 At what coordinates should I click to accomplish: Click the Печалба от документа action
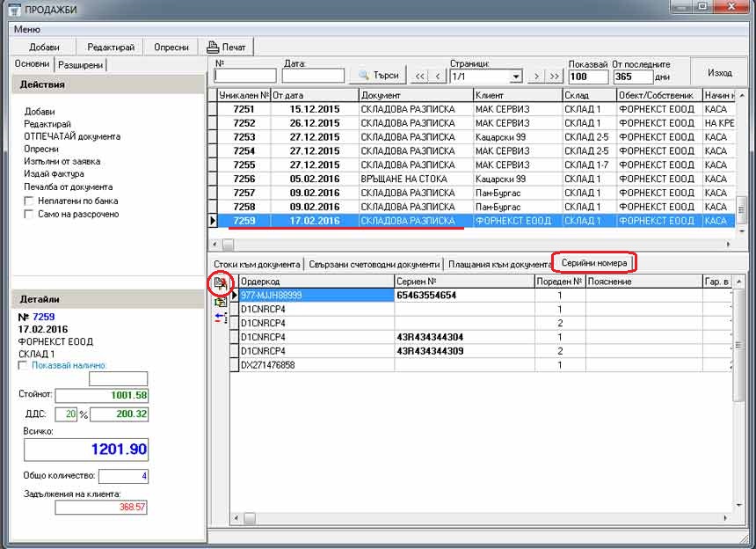tap(69, 187)
